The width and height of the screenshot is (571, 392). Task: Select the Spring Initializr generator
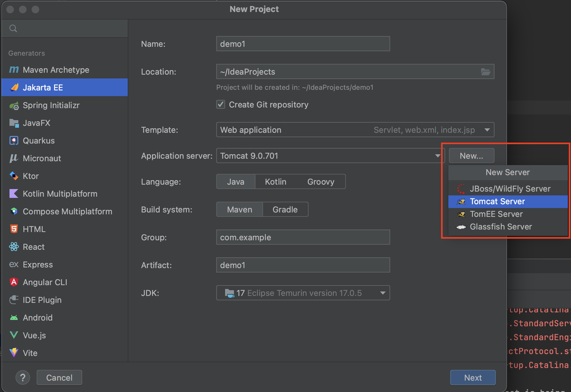(65, 105)
